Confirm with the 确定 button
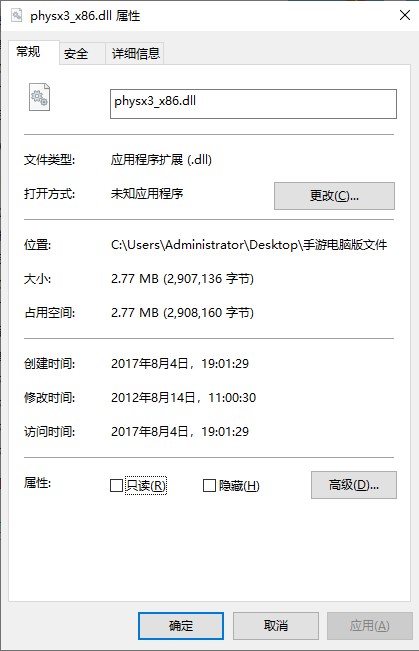The height and width of the screenshot is (651, 419). [181, 626]
